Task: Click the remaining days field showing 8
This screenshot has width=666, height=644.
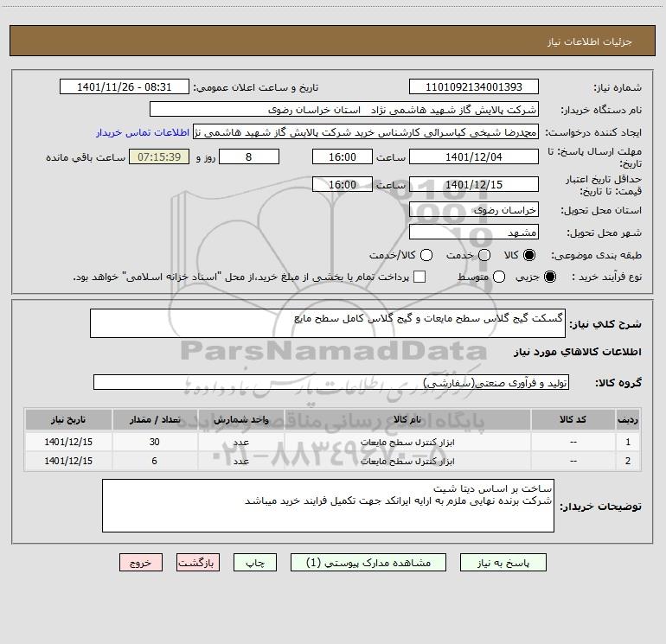Action: coord(249,156)
